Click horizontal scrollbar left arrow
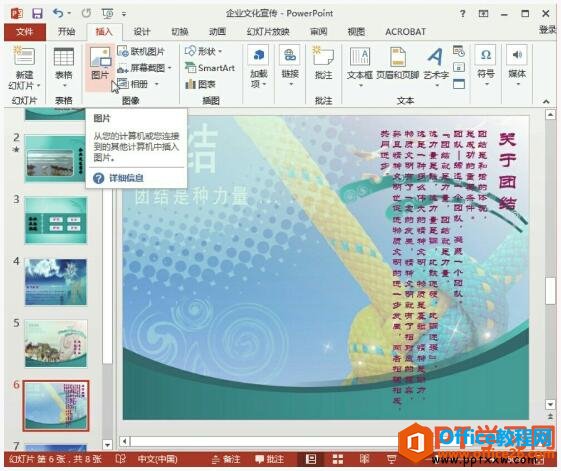Screen dimensions: 561x471 pos(124,441)
